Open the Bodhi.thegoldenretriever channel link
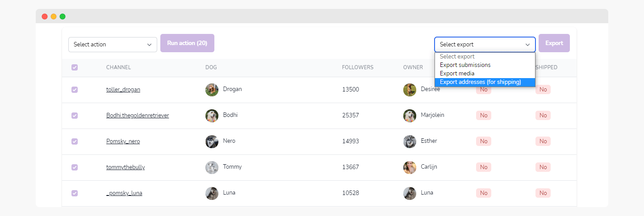Viewport: 644px width, 216px height. point(138,116)
